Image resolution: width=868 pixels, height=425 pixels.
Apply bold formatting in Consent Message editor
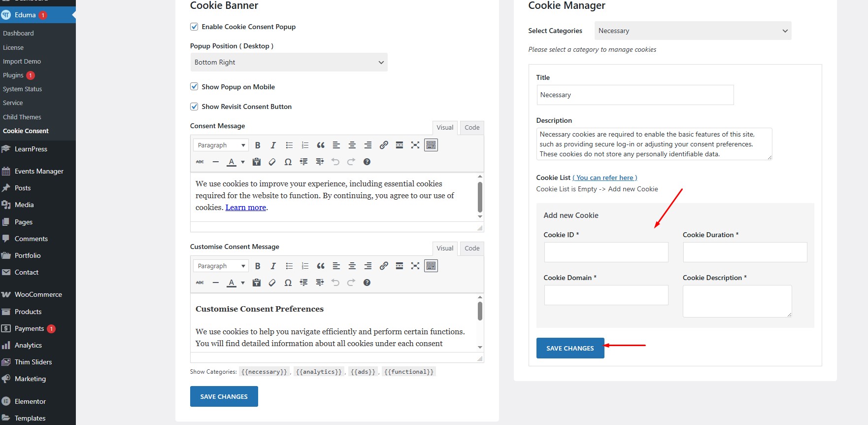pos(258,144)
